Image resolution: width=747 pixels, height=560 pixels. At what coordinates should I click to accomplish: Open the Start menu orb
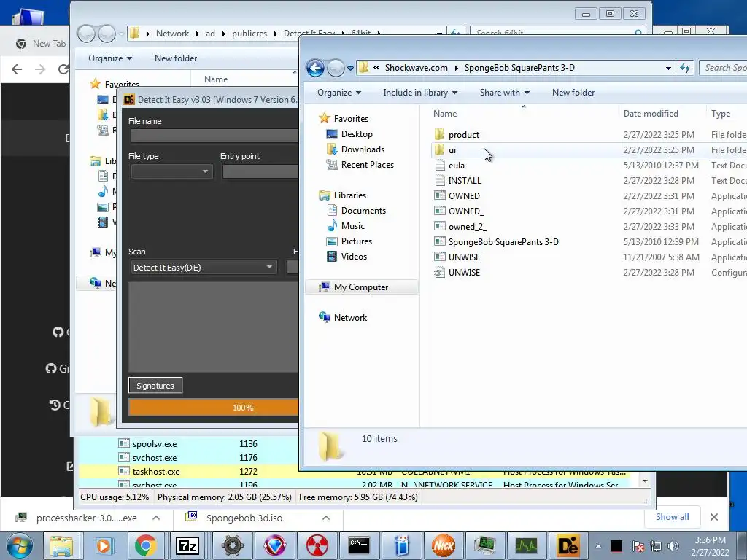point(20,545)
